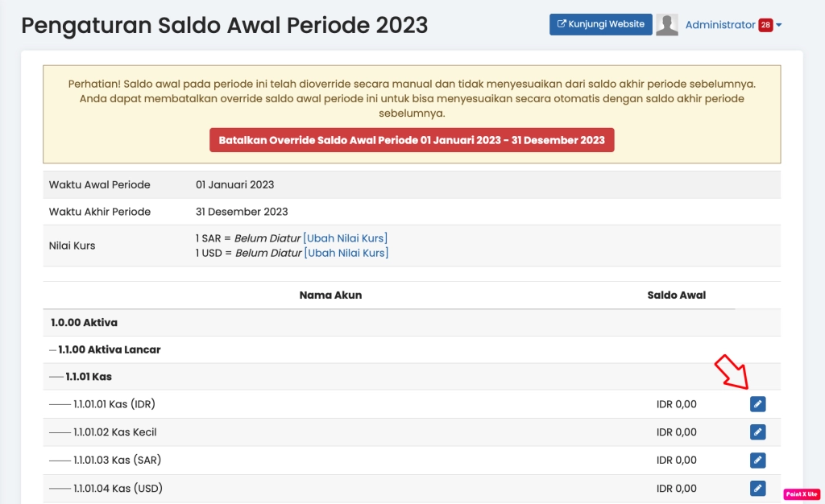Click Batalkan Override Saldo Awal Periode button
The height and width of the screenshot is (504, 825).
pos(412,139)
